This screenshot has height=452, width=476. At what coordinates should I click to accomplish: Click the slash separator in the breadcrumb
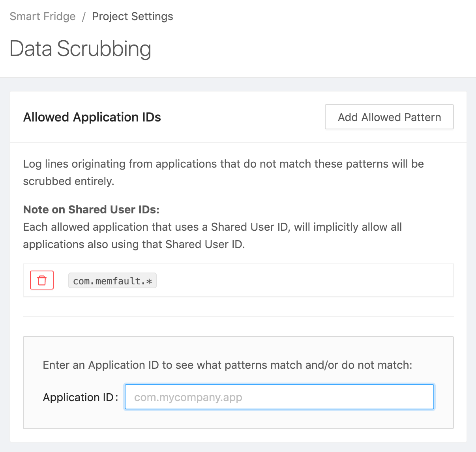pos(84,17)
